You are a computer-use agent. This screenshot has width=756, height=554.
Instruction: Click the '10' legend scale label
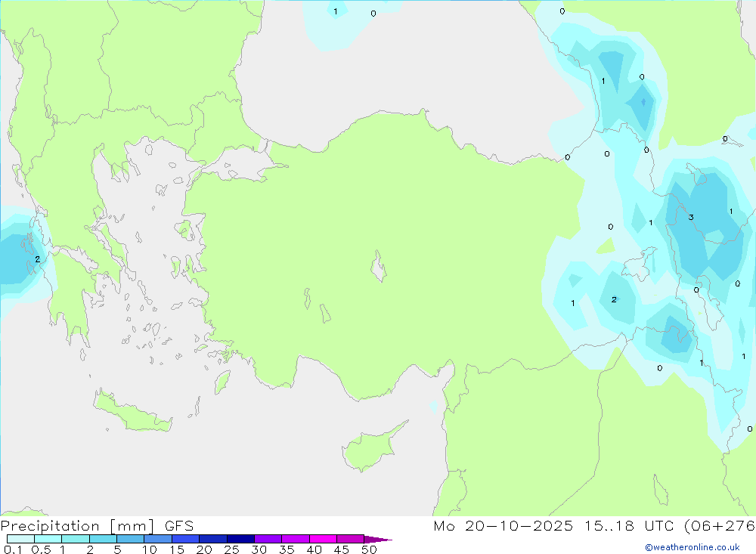pyautogui.click(x=150, y=549)
